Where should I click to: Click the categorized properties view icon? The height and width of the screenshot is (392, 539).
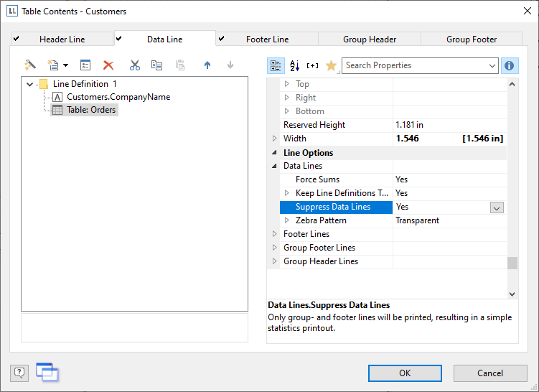click(276, 66)
